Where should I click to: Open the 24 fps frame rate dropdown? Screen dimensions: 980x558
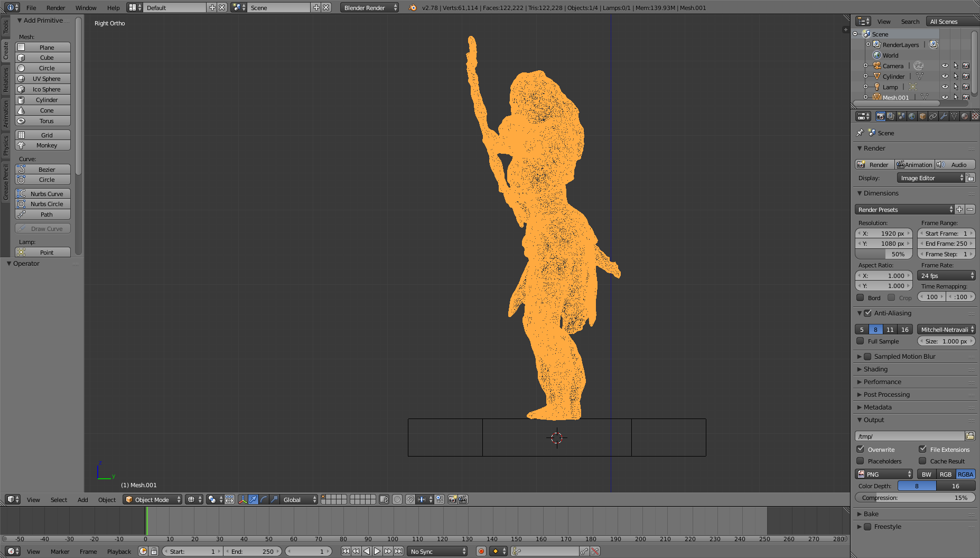tap(946, 275)
